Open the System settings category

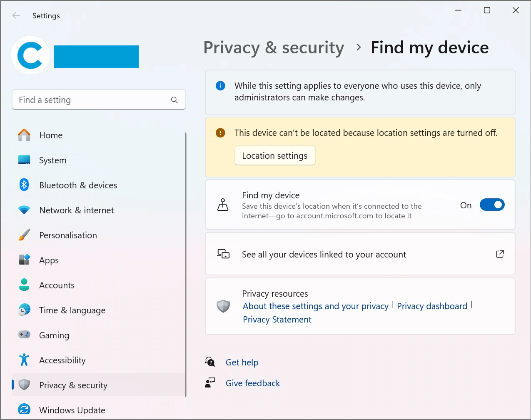tap(52, 160)
